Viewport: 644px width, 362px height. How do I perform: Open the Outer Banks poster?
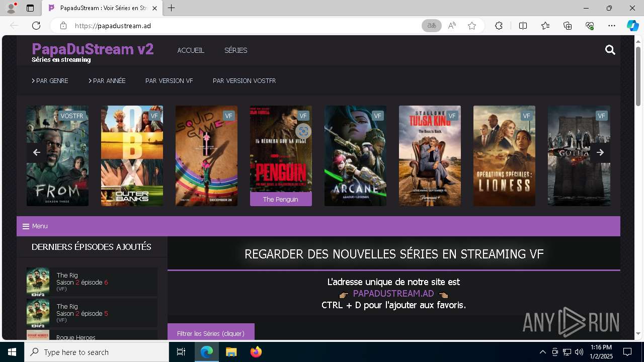132,156
